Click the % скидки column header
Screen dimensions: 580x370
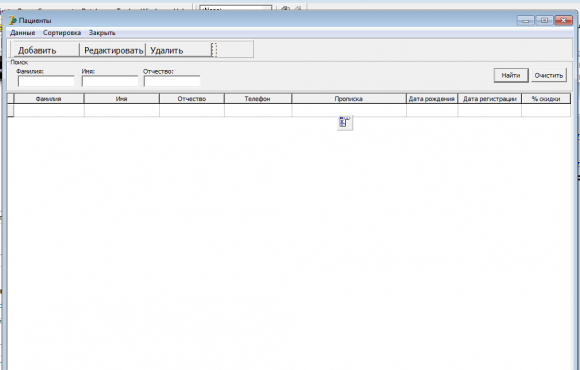click(x=546, y=99)
